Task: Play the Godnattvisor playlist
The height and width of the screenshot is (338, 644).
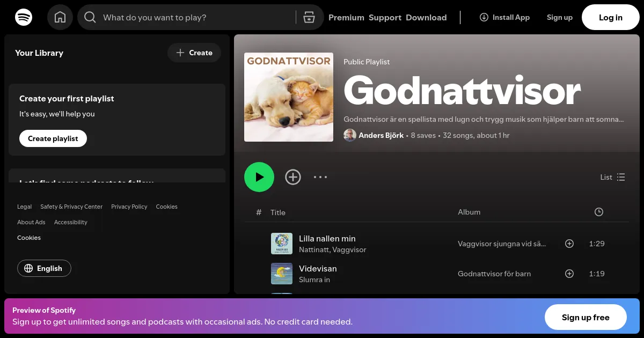Action: click(259, 177)
